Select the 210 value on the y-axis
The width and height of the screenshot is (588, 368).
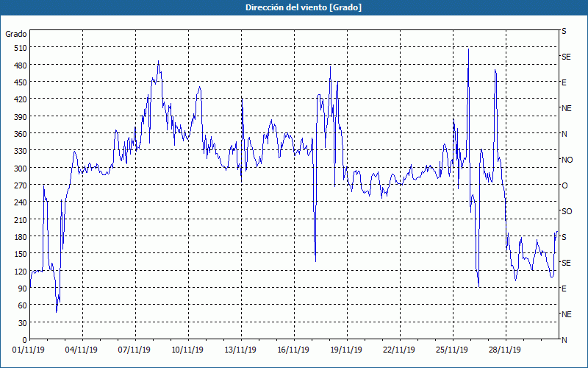point(21,219)
